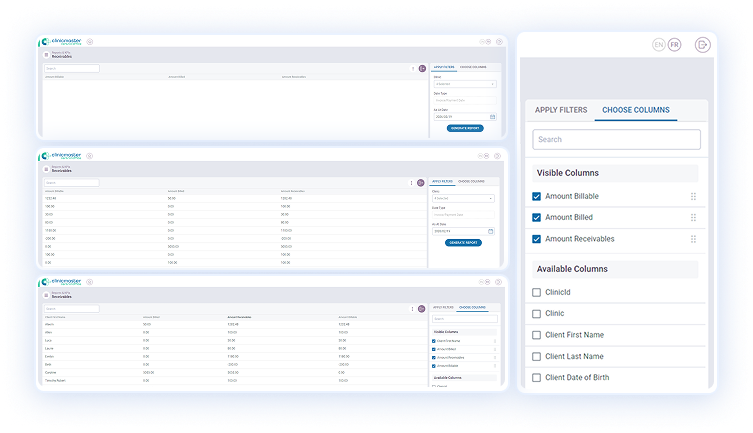Expand the Clinic dropdown in the empty report
The image size is (753, 433).
click(x=464, y=84)
